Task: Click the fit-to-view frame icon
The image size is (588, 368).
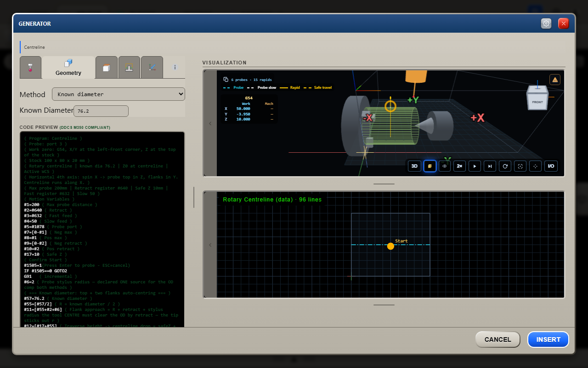Action: [x=520, y=166]
